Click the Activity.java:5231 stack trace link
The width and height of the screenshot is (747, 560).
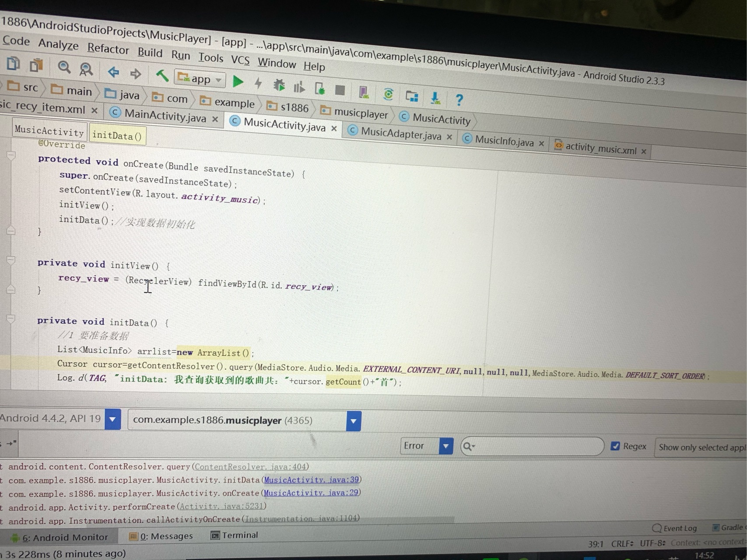coord(221,506)
